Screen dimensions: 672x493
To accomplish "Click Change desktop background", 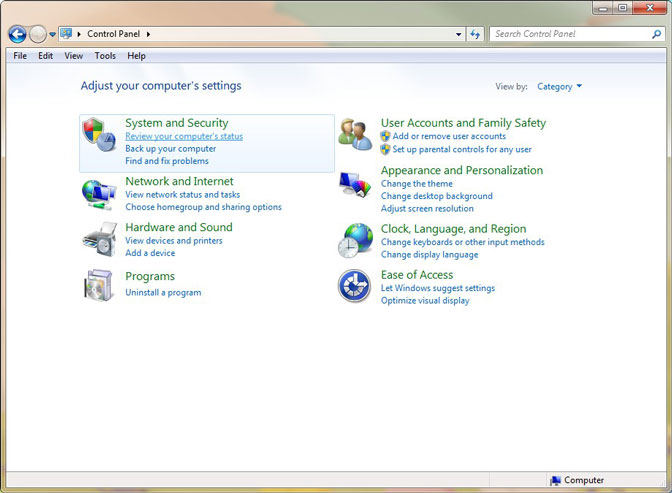I will (436, 196).
